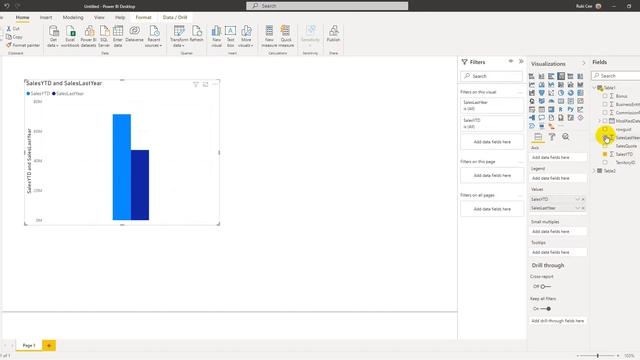Click the Publish button

[333, 34]
